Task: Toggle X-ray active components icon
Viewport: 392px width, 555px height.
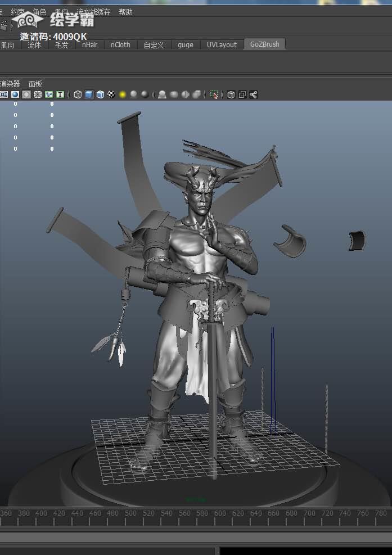Action: 242,94
